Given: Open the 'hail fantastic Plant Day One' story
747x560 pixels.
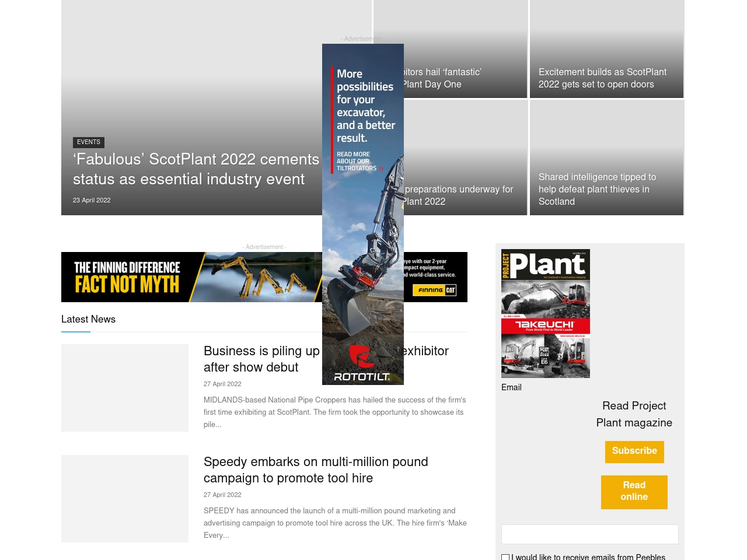Looking at the screenshot, I should coord(442,78).
